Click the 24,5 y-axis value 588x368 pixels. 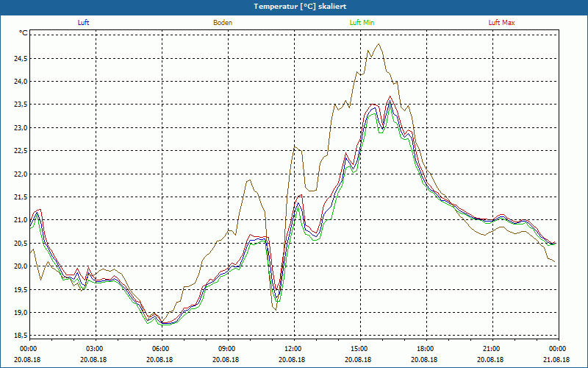click(x=21, y=59)
